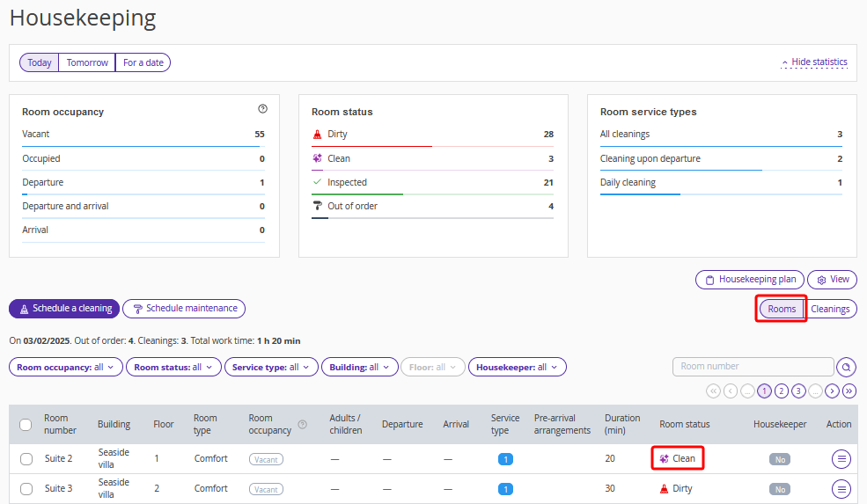This screenshot has width=867, height=504.
Task: Click the Inspected green status bar
Action: point(357,194)
